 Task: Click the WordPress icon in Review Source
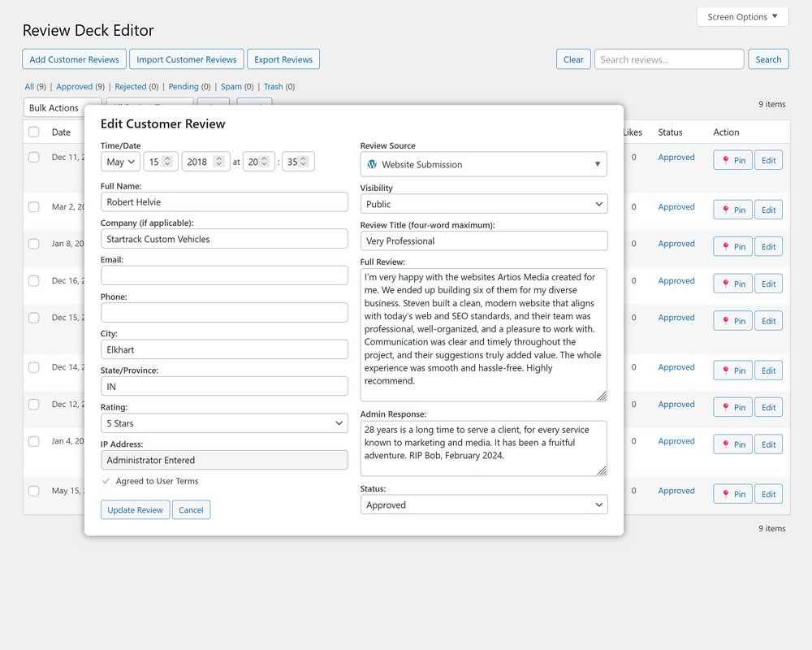click(372, 164)
